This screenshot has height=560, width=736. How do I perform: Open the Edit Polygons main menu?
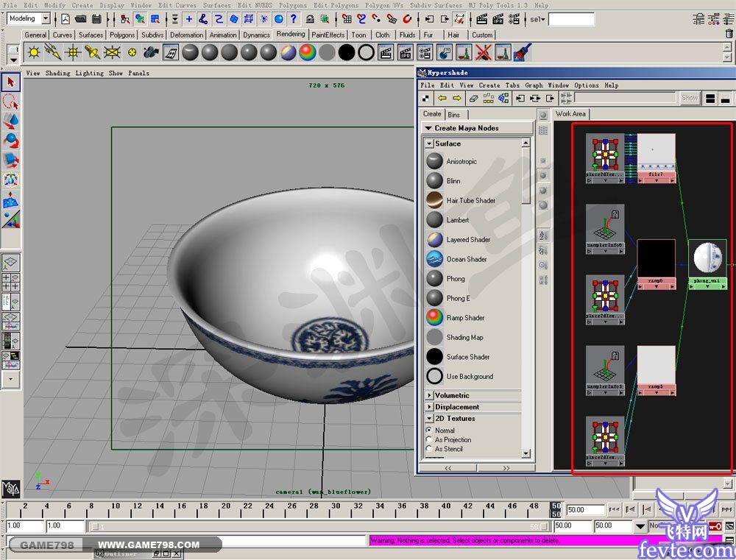[x=336, y=5]
